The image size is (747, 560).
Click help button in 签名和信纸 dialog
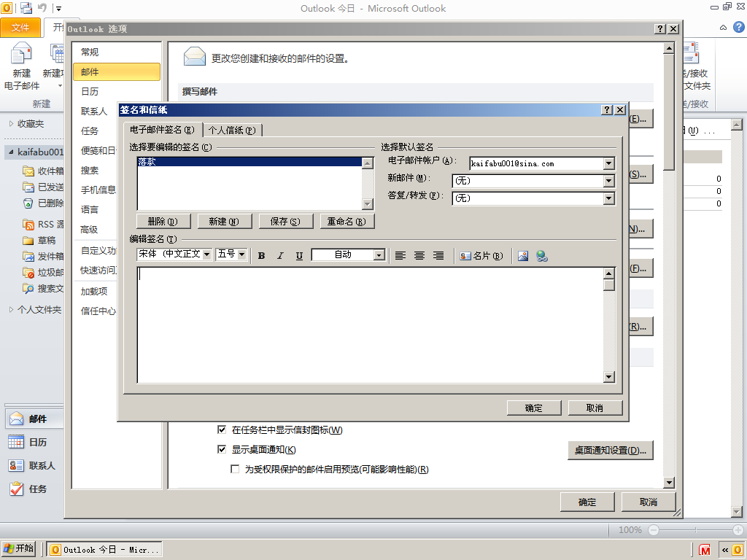[x=606, y=110]
